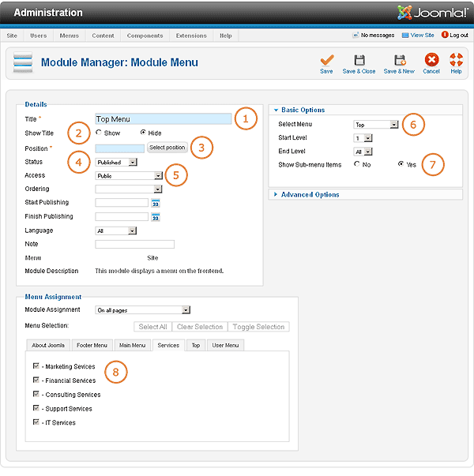Click the Log out red icon
This screenshot has height=476, width=474.
click(x=445, y=35)
